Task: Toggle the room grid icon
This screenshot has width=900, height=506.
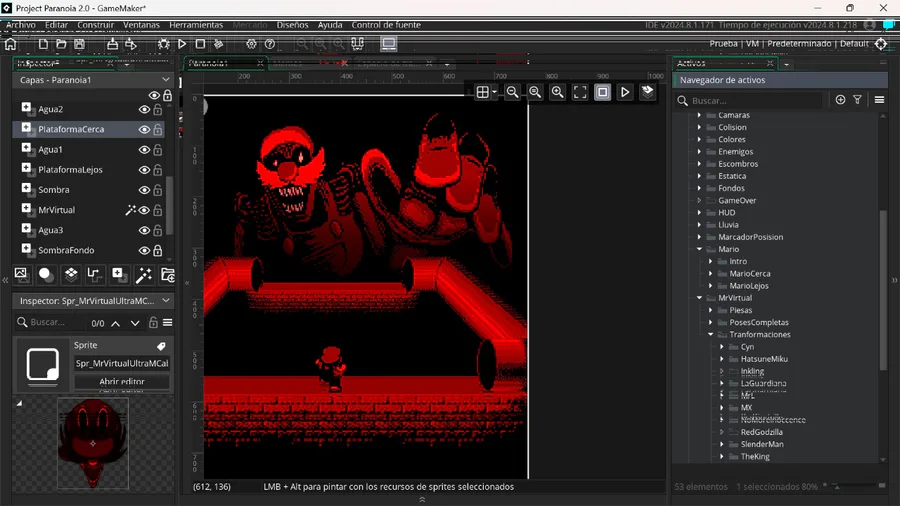Action: pyautogui.click(x=483, y=92)
